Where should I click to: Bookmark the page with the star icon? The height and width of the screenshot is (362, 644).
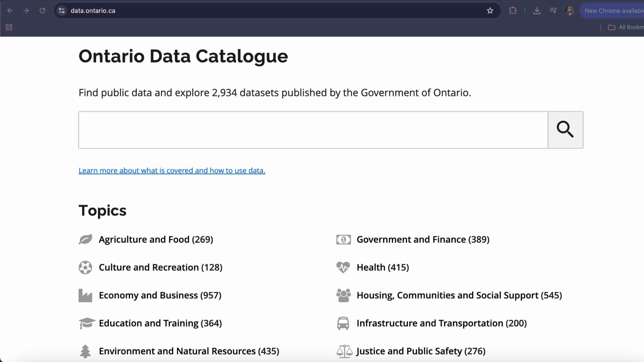[x=490, y=10]
